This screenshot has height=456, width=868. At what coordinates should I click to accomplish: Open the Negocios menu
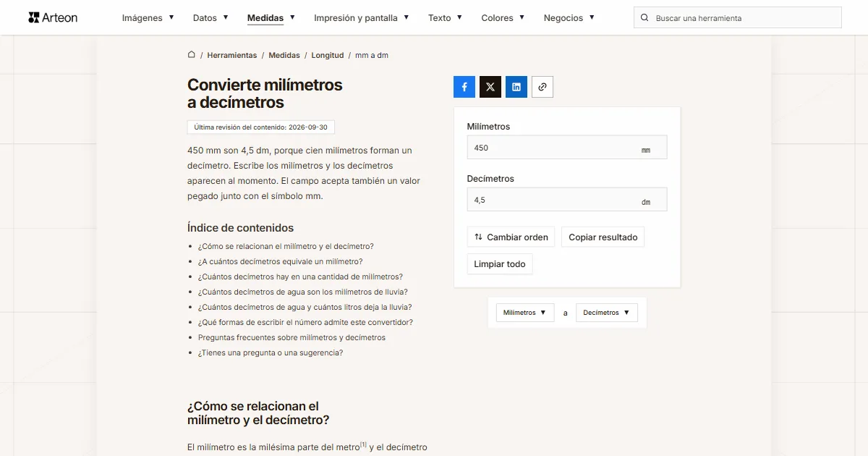pyautogui.click(x=569, y=17)
